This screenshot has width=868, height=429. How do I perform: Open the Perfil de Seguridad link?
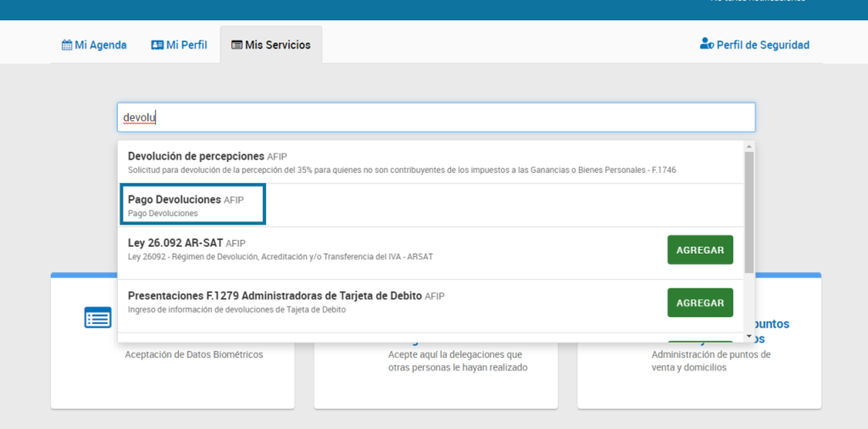[x=754, y=45]
